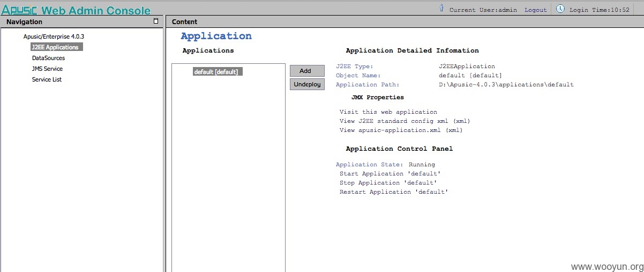
Task: View J2EE standard config xml
Action: click(405, 121)
